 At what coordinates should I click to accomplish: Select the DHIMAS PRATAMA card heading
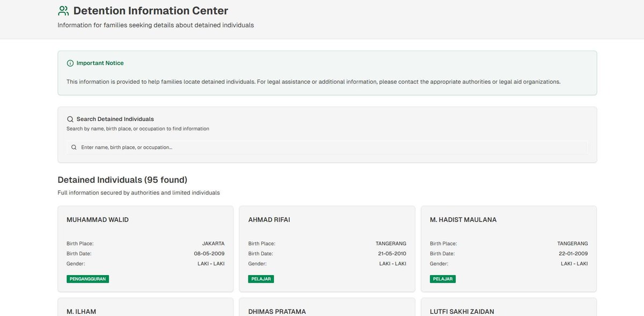277,312
